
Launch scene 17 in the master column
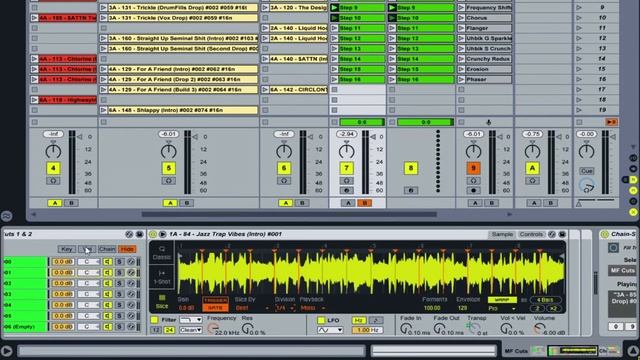coord(578,89)
